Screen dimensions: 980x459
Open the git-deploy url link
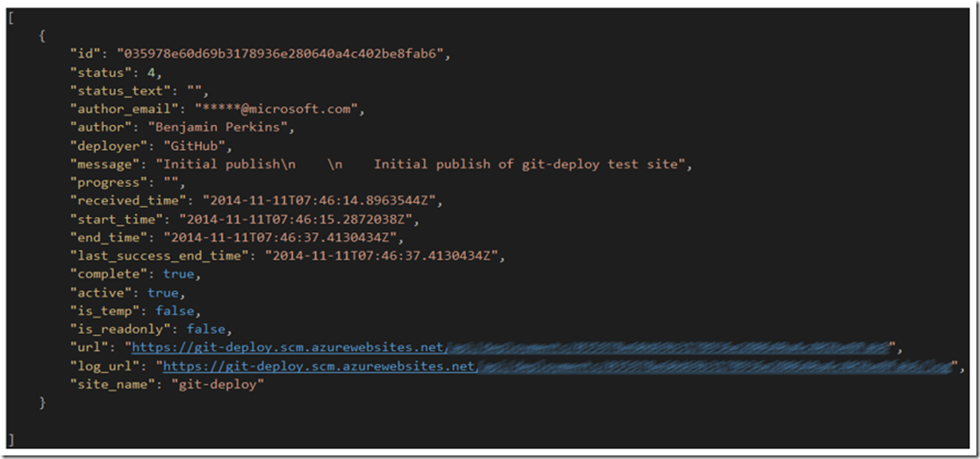[x=510, y=347]
